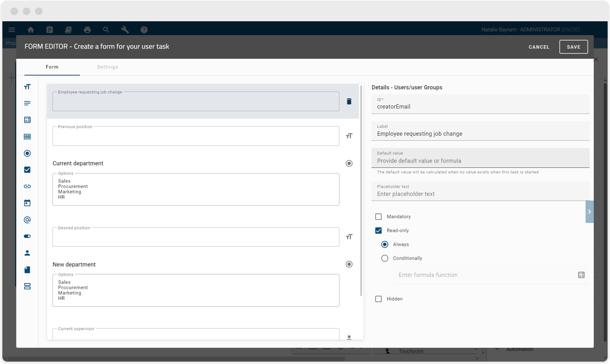The height and width of the screenshot is (364, 610).
Task: Open search from top bar
Action: 106,30
